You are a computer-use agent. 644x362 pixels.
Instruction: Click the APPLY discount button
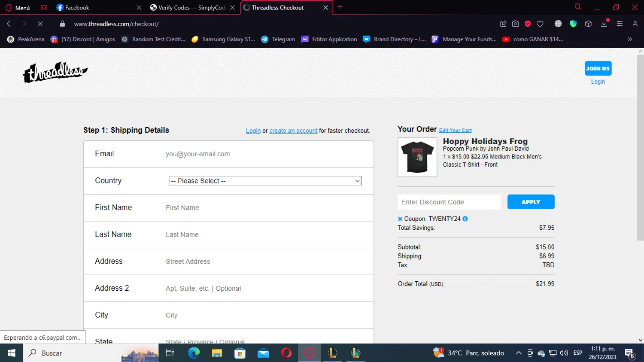[x=531, y=202]
